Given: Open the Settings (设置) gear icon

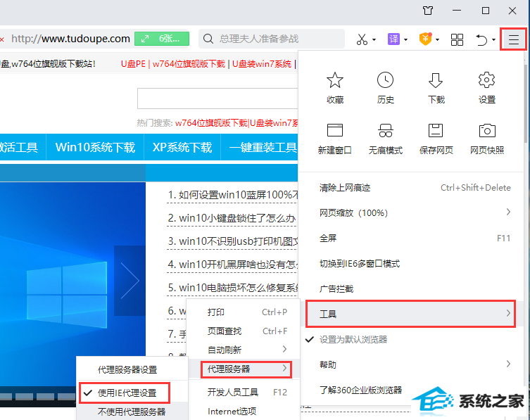Looking at the screenshot, I should click(487, 80).
